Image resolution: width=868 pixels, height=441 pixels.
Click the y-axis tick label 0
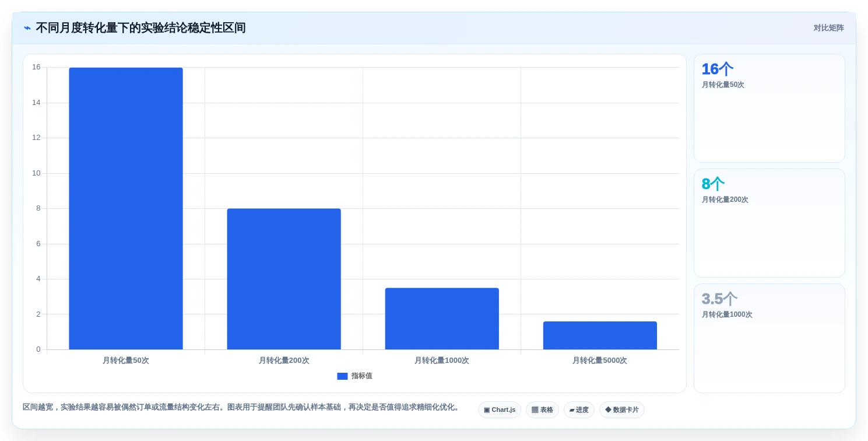(x=38, y=349)
